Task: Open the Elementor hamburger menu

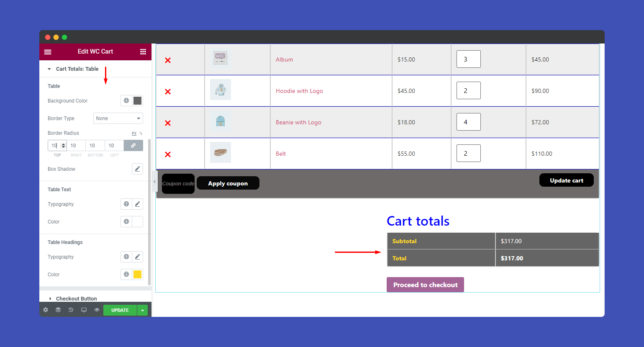Action: [x=48, y=52]
